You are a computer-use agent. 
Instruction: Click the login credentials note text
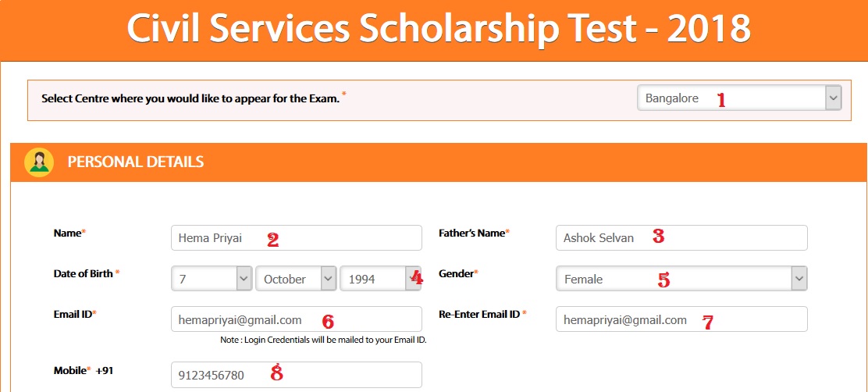tap(323, 340)
